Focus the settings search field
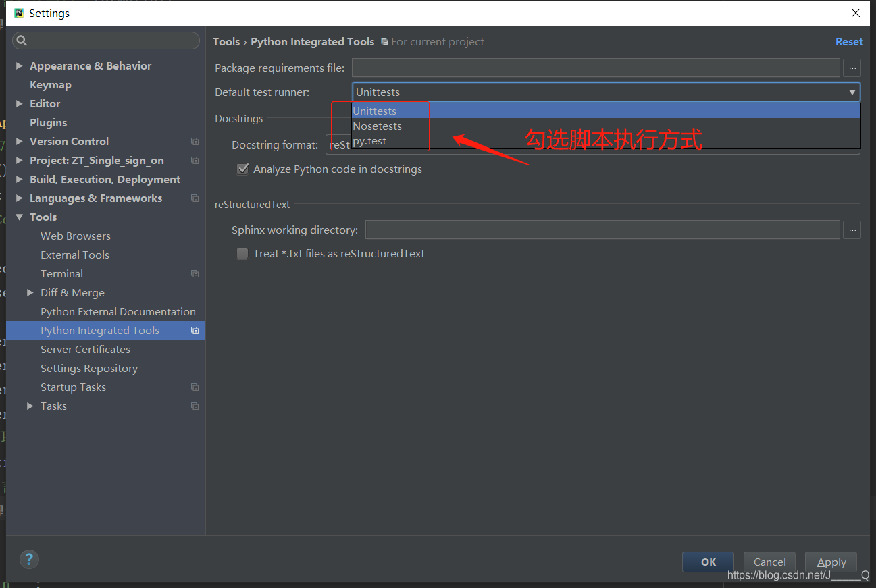 106,41
